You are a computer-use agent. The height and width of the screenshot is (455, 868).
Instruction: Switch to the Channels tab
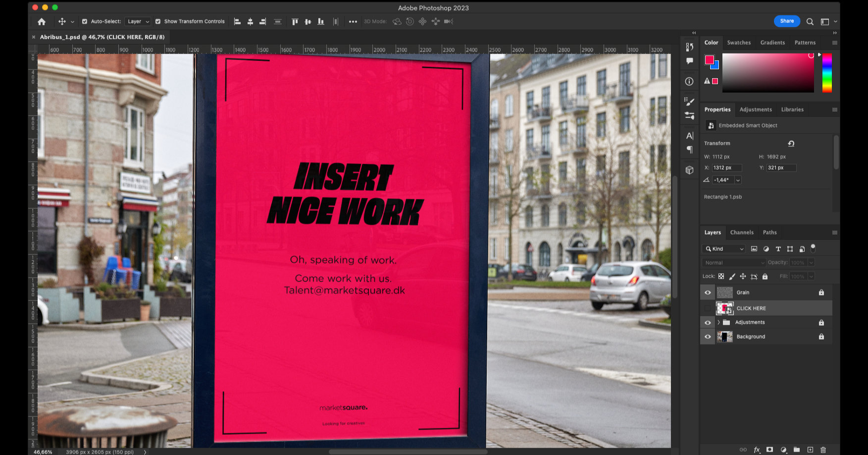(742, 232)
